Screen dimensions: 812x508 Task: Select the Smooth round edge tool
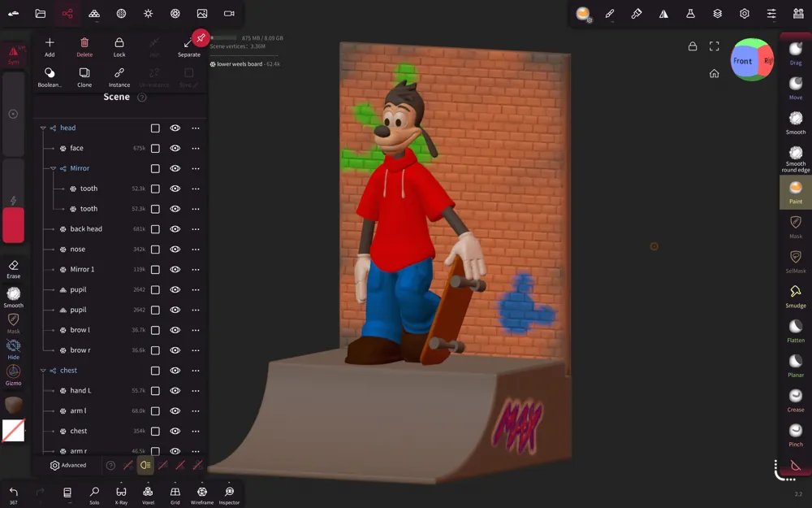coord(796,159)
